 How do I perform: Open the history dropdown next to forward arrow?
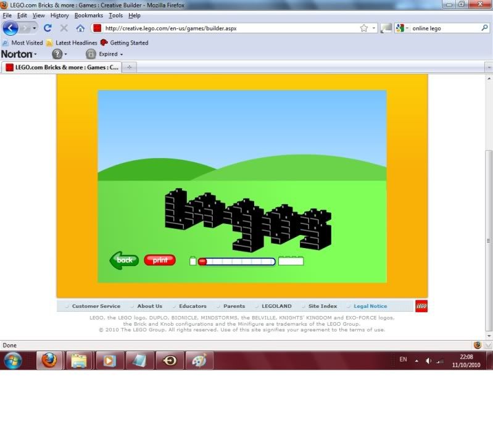pos(35,28)
